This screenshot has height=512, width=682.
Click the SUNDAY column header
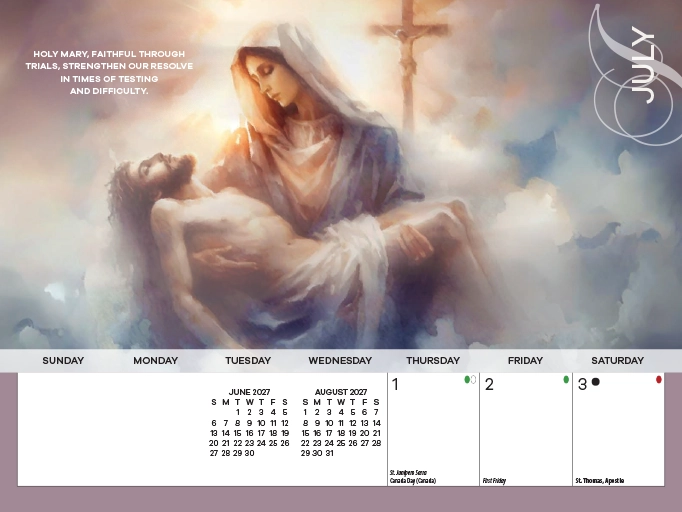click(63, 361)
